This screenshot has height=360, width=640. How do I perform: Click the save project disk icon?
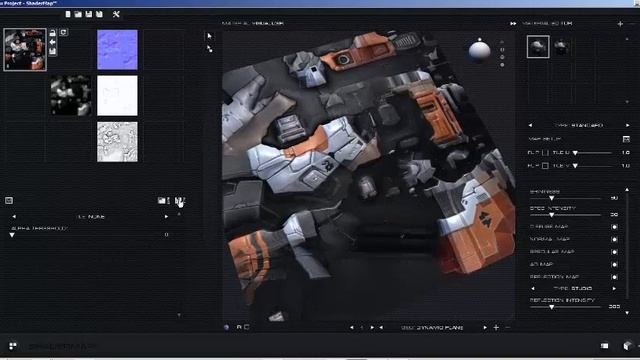tap(89, 14)
